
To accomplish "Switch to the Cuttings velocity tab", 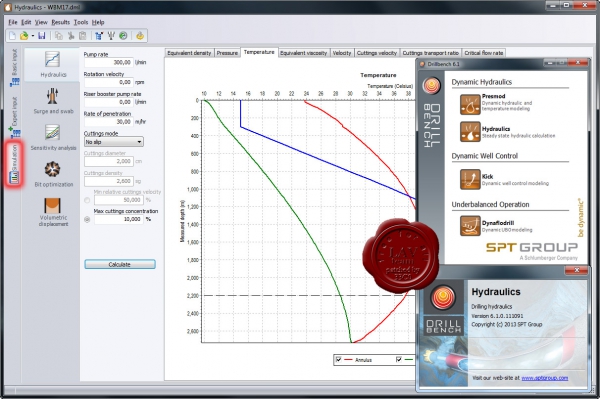I will click(377, 53).
